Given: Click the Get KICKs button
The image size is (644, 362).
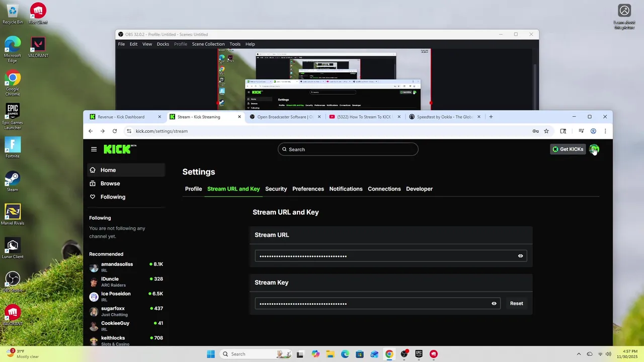Looking at the screenshot, I should (568, 149).
